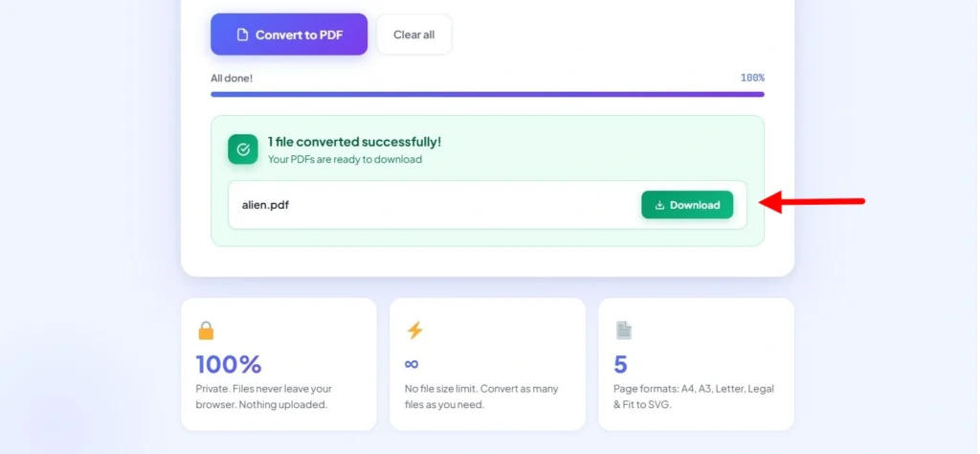Screen dimensions: 980x454
Task: Click the "1 file converted successfully!" heading
Action: pos(354,142)
